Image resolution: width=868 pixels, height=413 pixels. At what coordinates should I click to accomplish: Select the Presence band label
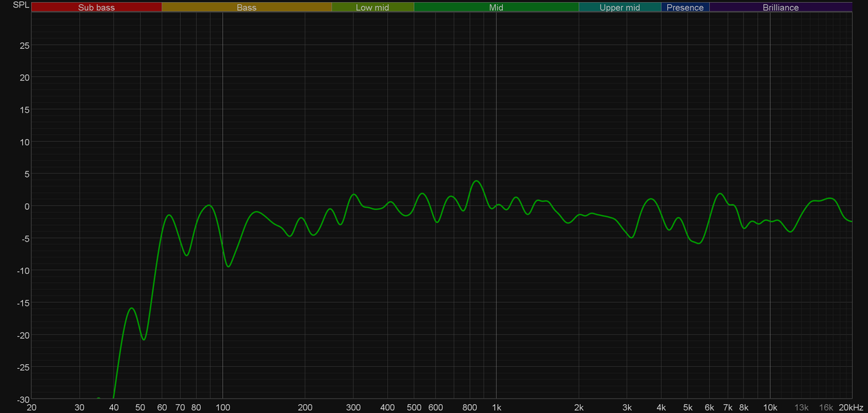pyautogui.click(x=685, y=8)
